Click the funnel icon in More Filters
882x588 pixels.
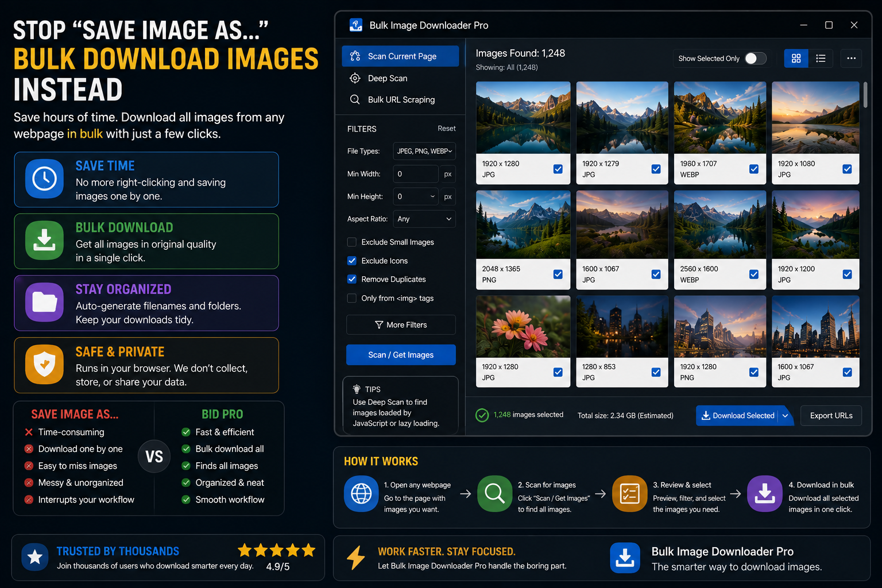pyautogui.click(x=379, y=325)
